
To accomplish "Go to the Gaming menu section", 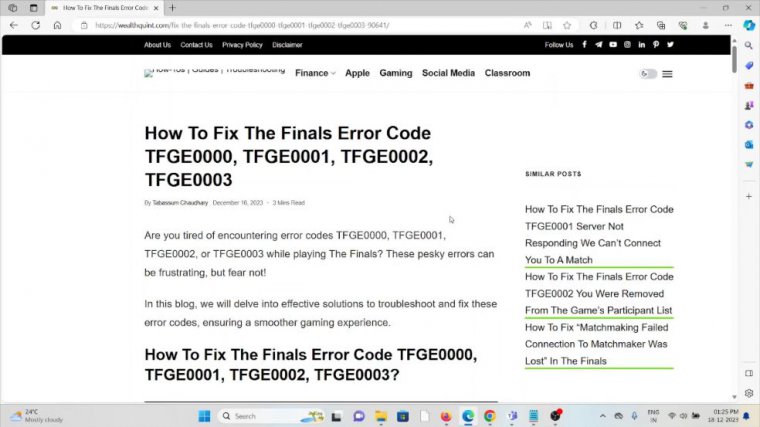I will (x=395, y=73).
